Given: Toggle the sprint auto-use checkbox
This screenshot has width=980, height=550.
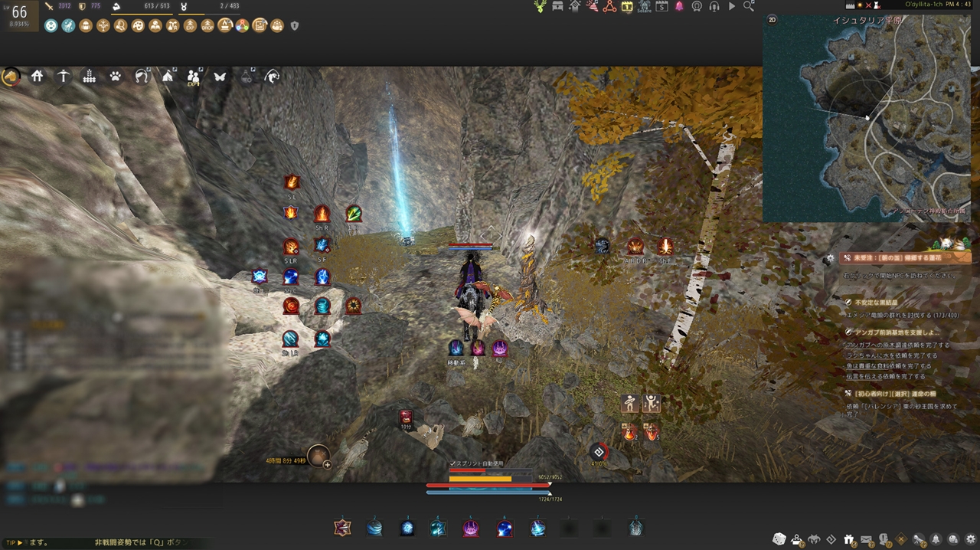Looking at the screenshot, I should [x=452, y=463].
